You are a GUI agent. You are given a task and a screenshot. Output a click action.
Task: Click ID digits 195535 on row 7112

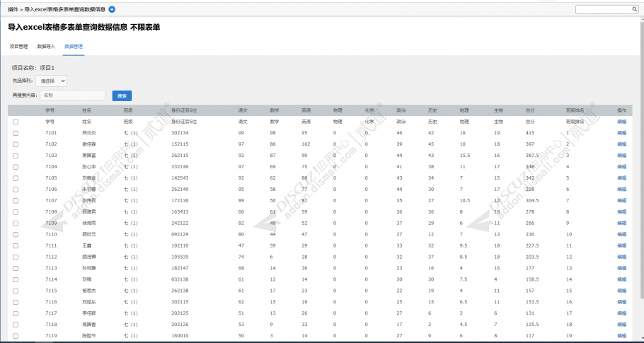pyautogui.click(x=180, y=257)
